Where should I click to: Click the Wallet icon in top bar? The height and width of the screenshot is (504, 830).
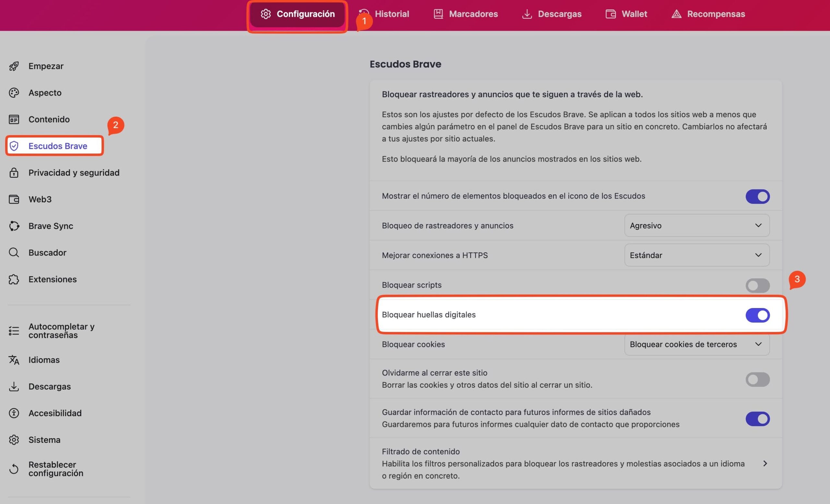(x=611, y=14)
